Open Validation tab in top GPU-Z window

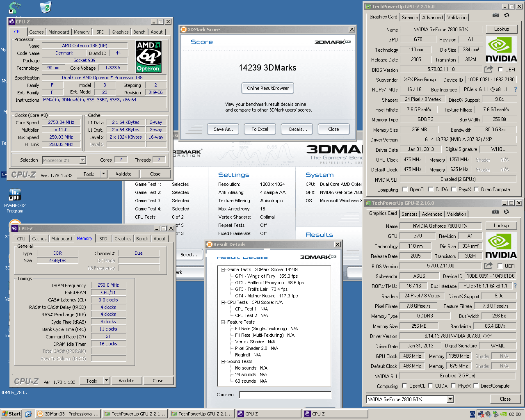pos(457,18)
